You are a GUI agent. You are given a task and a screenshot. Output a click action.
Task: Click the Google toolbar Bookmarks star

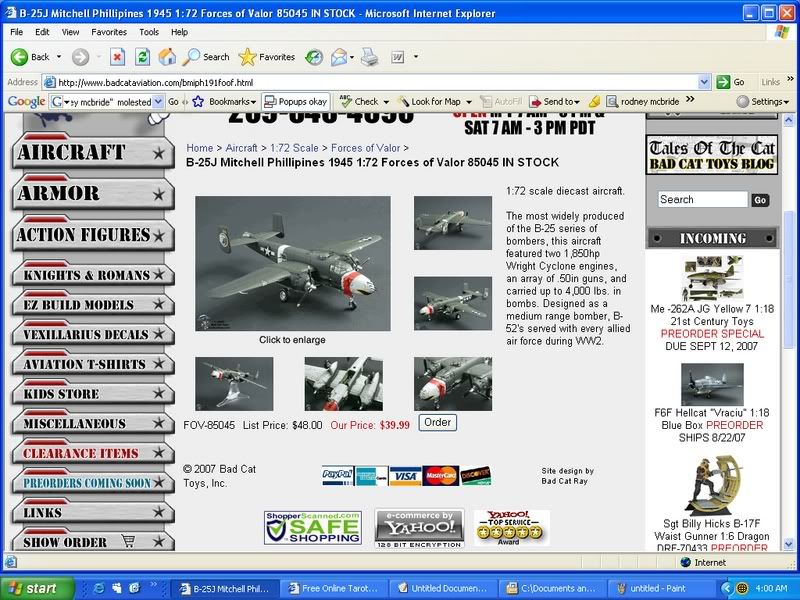coord(198,102)
